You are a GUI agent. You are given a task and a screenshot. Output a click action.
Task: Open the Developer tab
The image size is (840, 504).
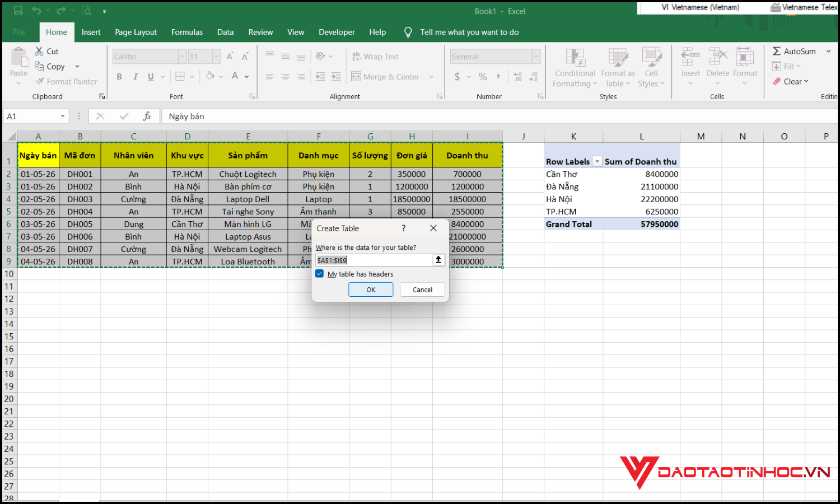[x=337, y=32]
